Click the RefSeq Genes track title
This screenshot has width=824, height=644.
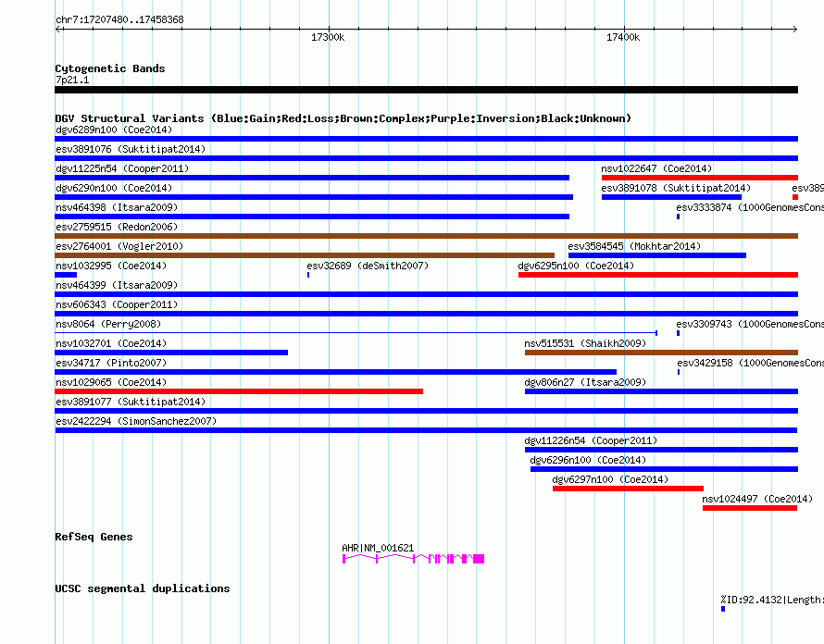94,537
